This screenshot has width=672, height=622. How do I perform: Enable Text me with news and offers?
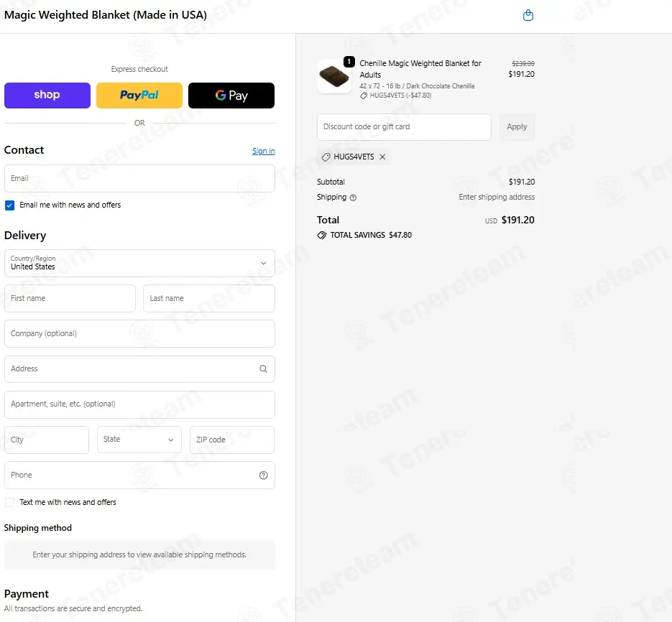(x=9, y=502)
